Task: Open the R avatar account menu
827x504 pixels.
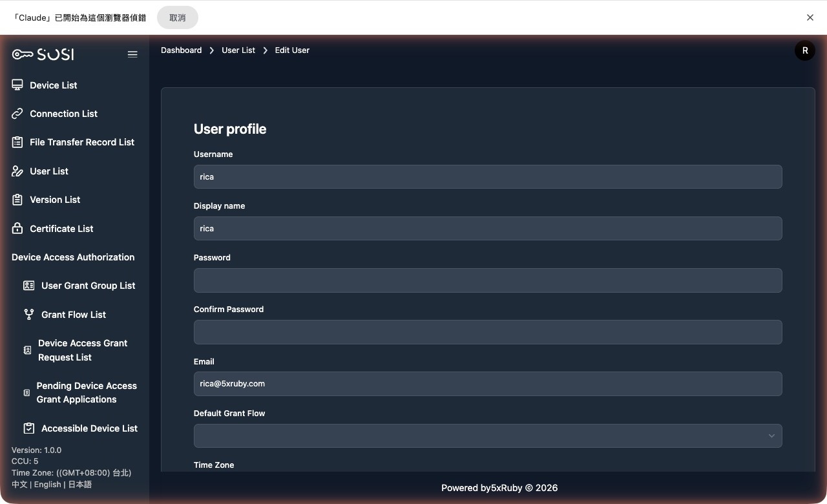Action: point(804,50)
